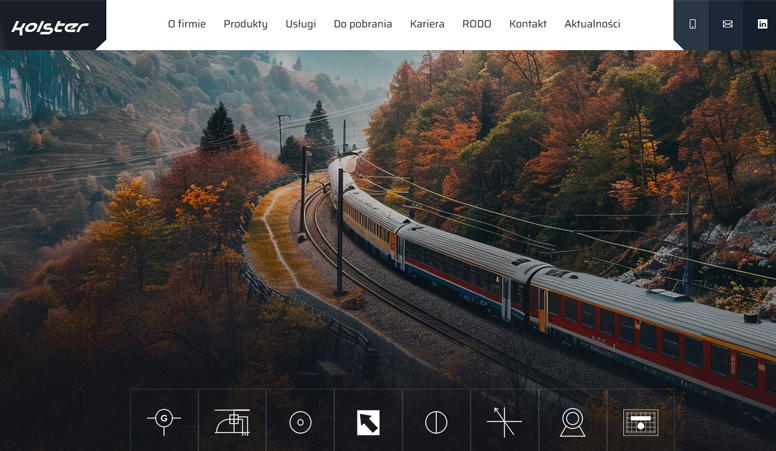Open the Usługi menu item

300,24
